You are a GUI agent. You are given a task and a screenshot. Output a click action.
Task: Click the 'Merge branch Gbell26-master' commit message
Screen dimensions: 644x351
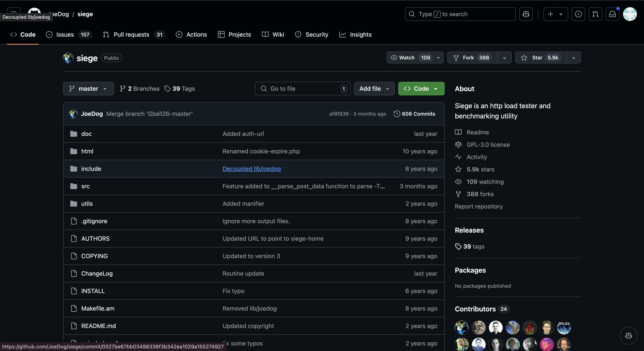[x=149, y=114]
